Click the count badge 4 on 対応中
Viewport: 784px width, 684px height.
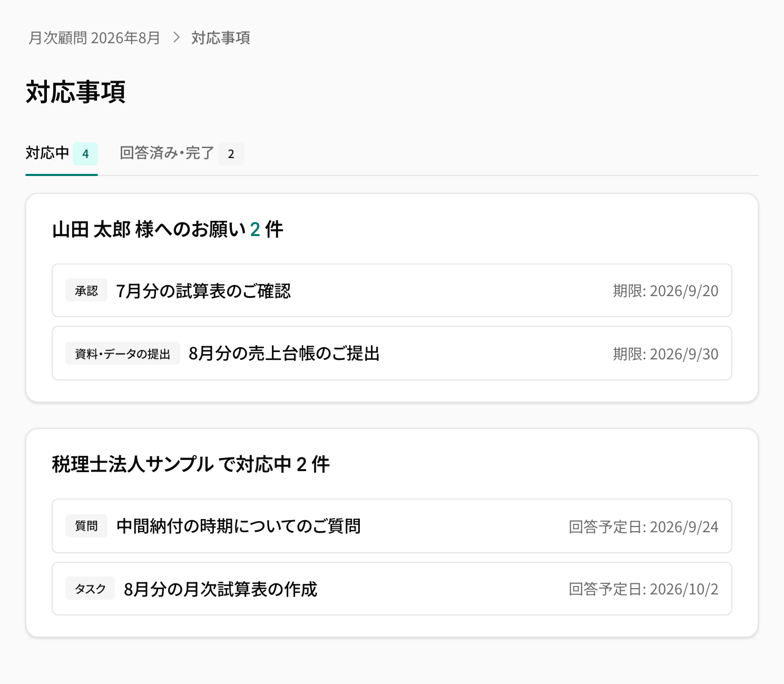(x=85, y=154)
